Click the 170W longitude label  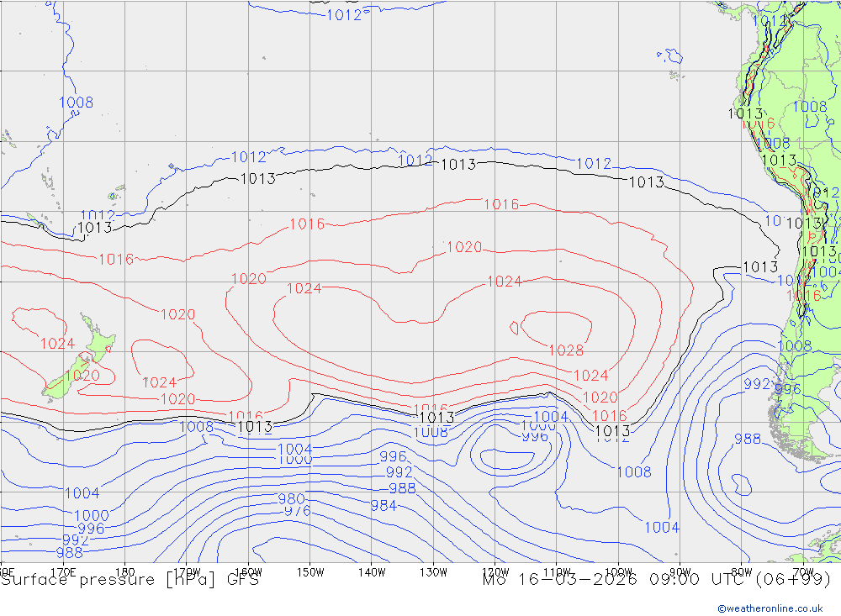[187, 572]
